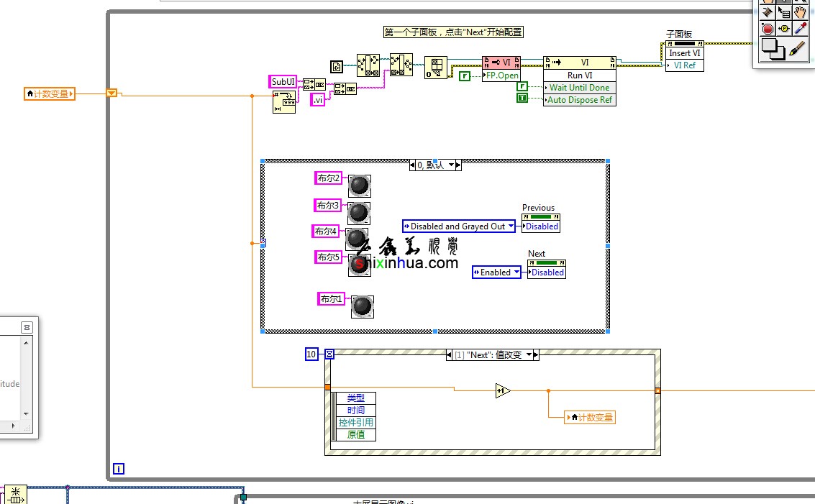This screenshot has width=815, height=504.
Task: Expand the Disabled and Grayed Out enum
Action: (511, 226)
